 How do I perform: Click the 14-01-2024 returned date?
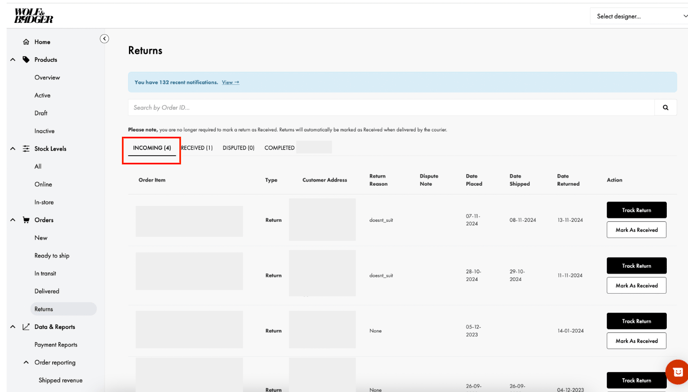tap(570, 331)
